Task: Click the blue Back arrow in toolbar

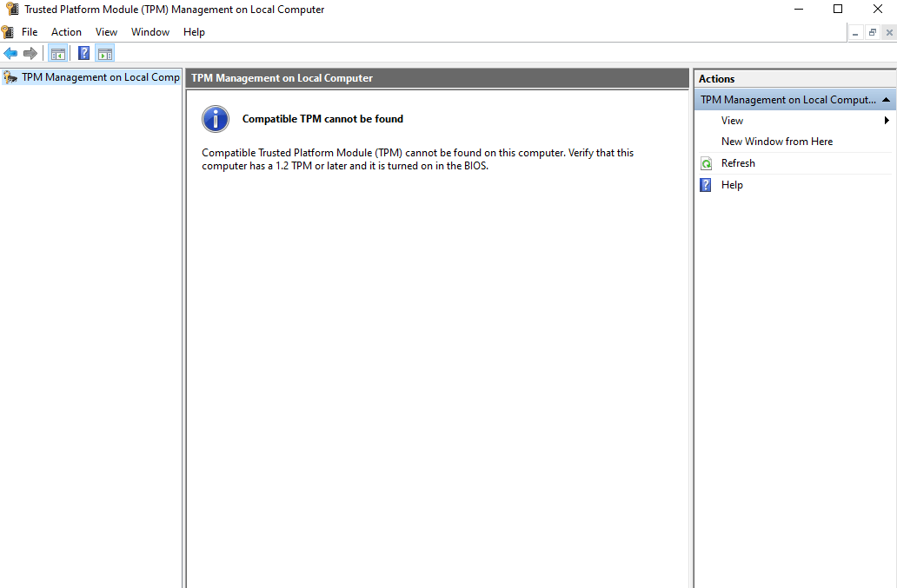Action: click(x=10, y=53)
